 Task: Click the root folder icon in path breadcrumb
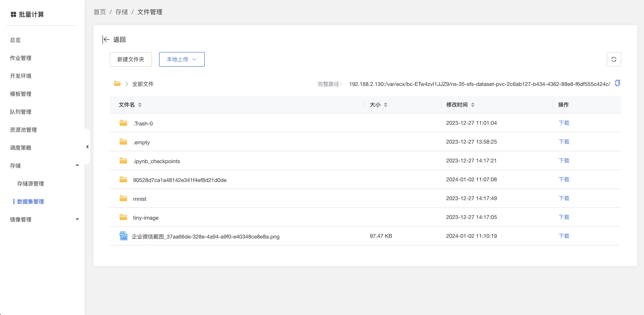click(117, 83)
